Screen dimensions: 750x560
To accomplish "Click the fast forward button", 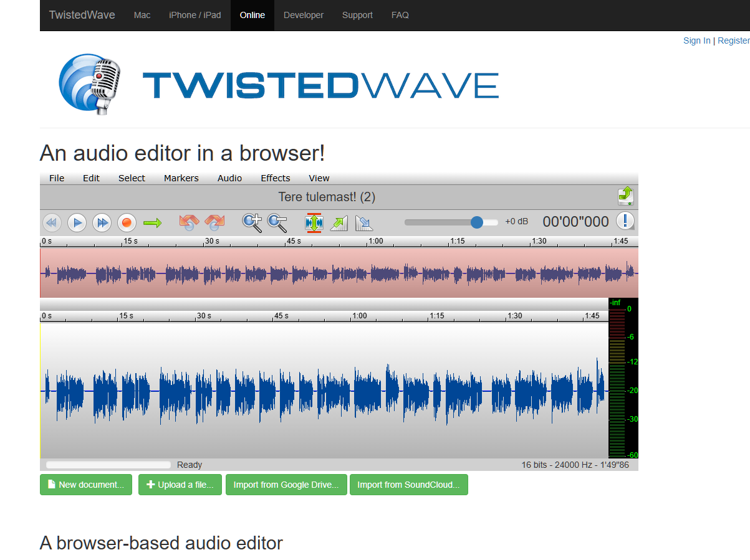I will (x=102, y=222).
